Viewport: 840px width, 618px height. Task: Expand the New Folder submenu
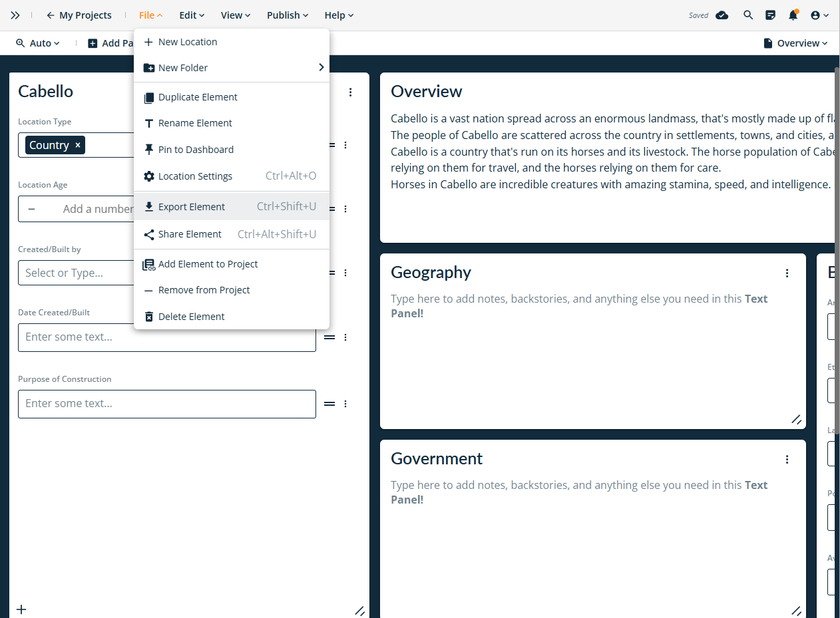click(321, 67)
